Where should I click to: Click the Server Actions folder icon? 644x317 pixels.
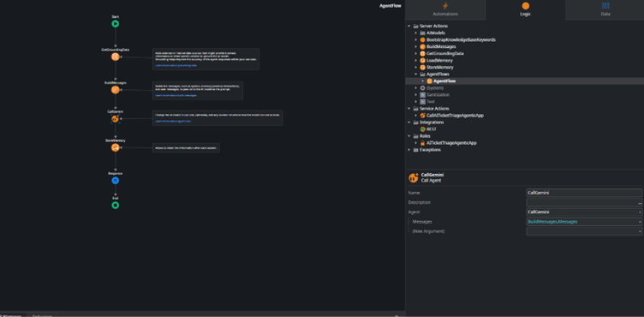415,26
